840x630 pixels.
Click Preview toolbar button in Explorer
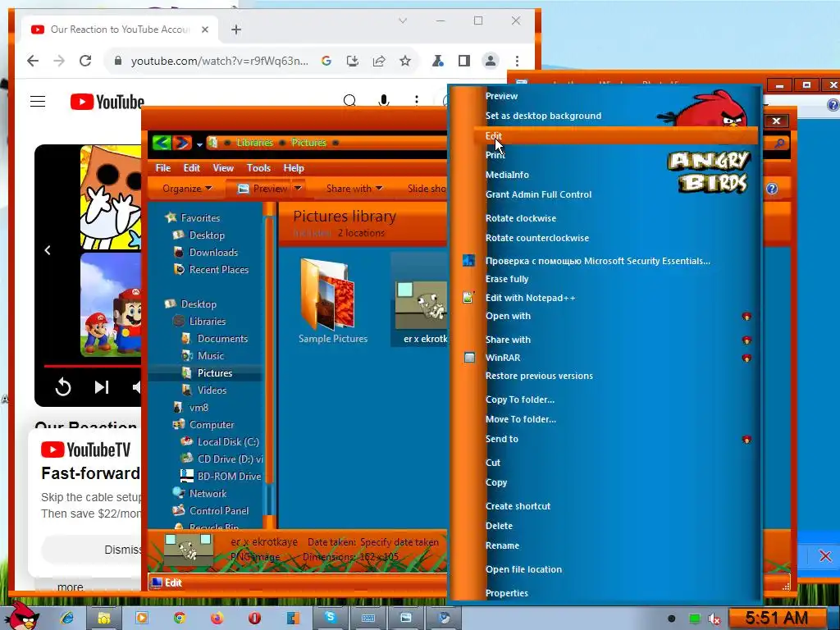tap(262, 189)
